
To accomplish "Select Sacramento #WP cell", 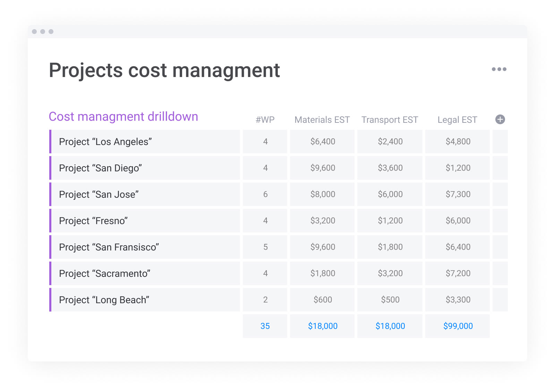I will 265,273.
